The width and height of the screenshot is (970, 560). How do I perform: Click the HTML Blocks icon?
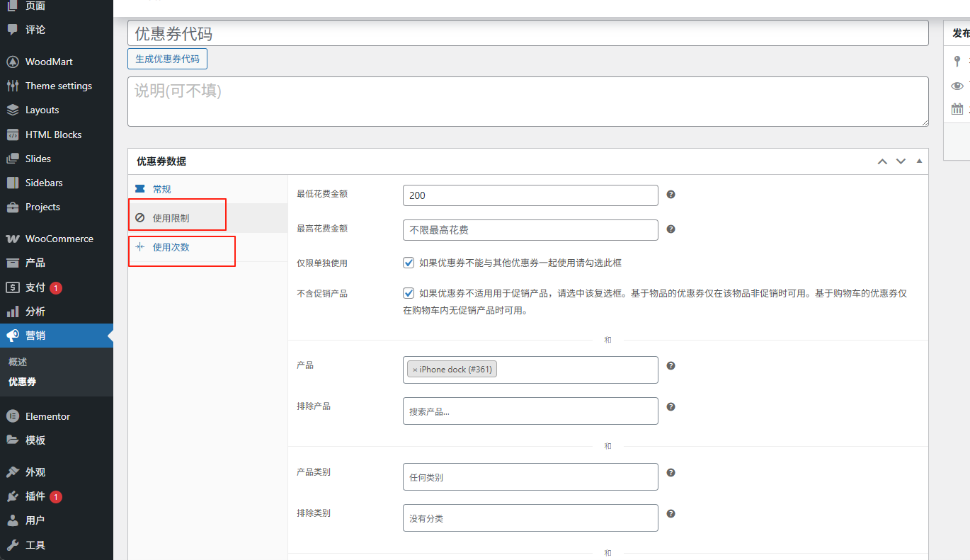(x=12, y=135)
